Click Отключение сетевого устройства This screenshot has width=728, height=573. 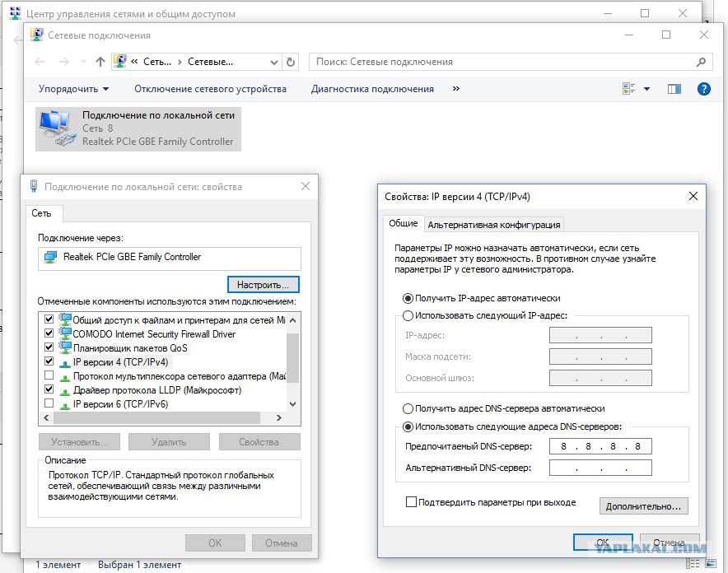210,89
